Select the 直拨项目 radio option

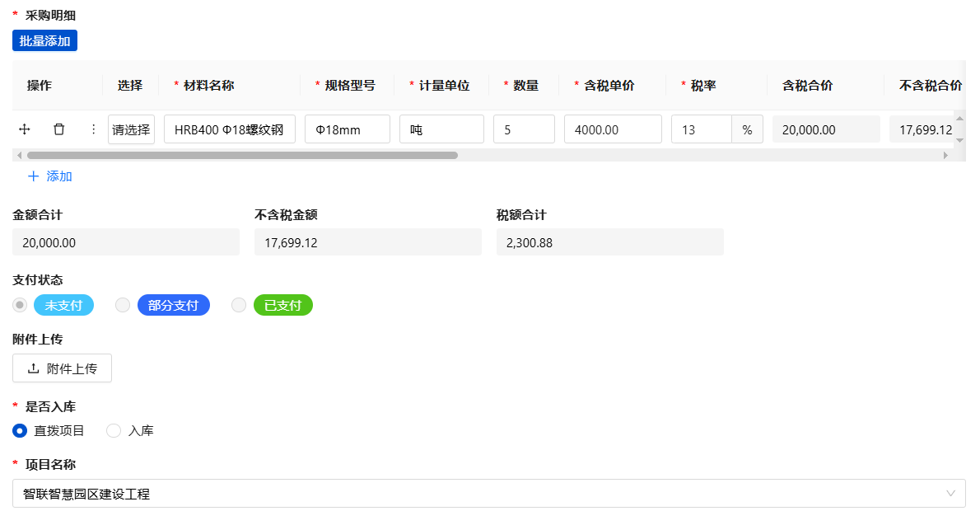20,431
